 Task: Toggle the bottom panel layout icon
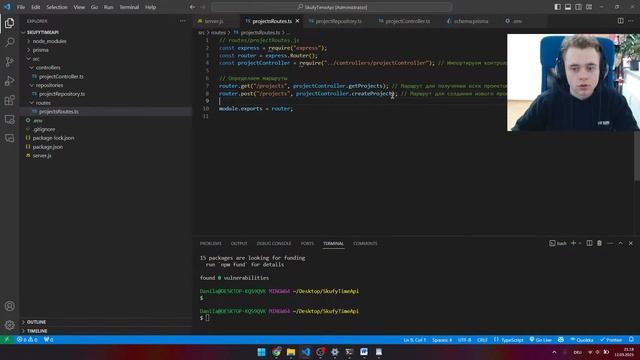coord(568,7)
